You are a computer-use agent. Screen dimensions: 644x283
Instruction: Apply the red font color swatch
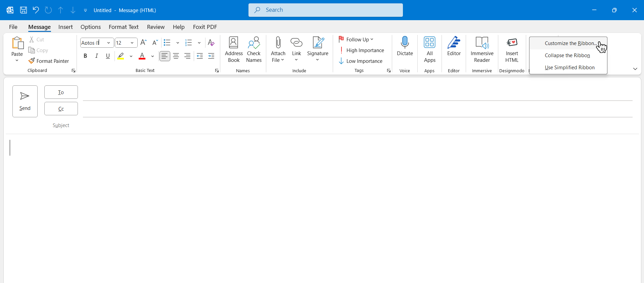(x=142, y=56)
